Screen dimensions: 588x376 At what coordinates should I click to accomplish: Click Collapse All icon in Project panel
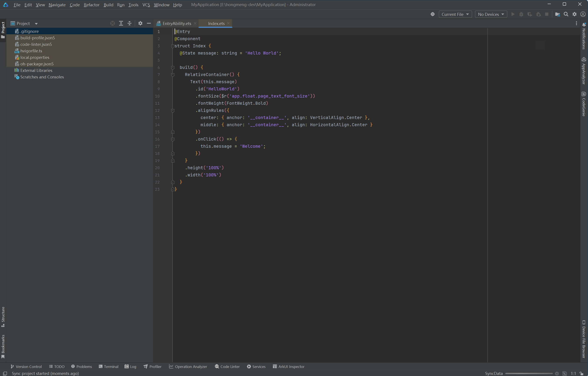tap(130, 23)
